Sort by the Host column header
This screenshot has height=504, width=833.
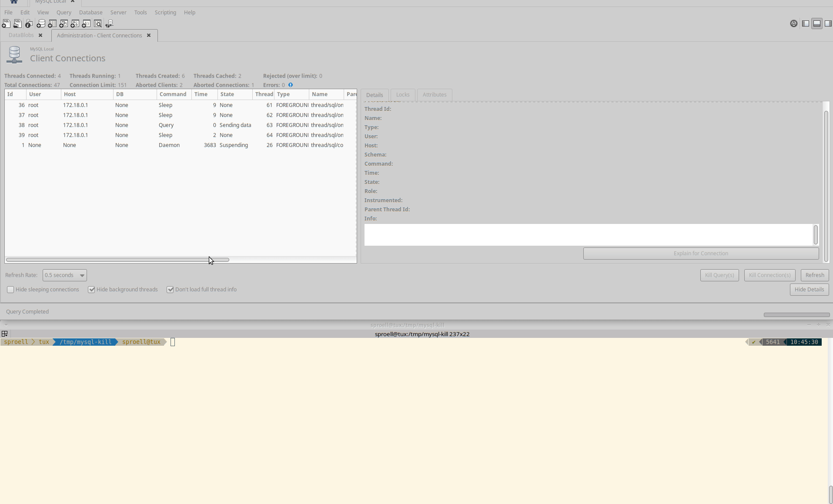tap(87, 94)
